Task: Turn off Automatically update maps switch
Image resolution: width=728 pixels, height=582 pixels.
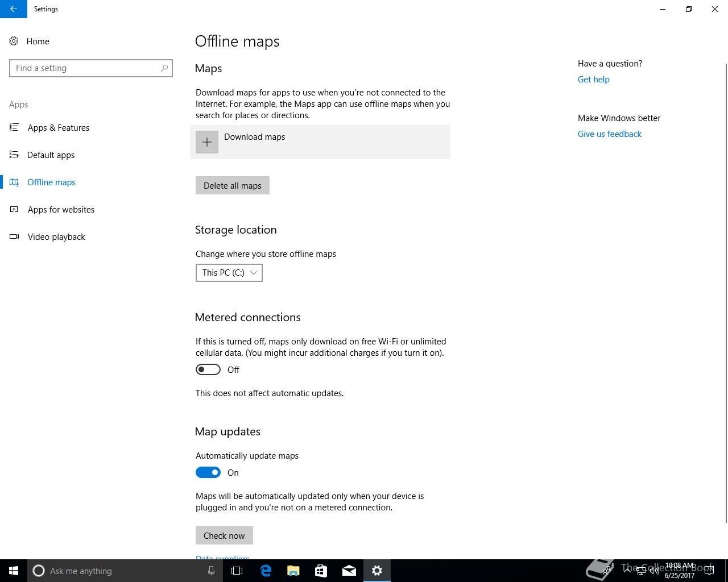Action: click(x=208, y=472)
